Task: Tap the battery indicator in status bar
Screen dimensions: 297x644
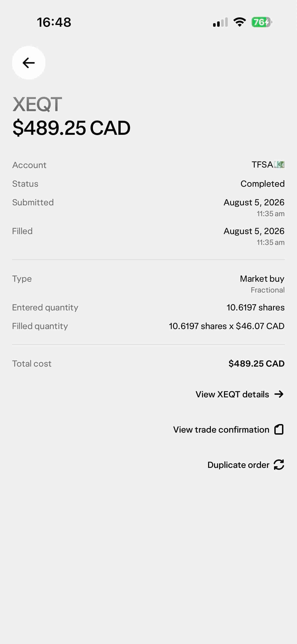Action: pos(262,22)
